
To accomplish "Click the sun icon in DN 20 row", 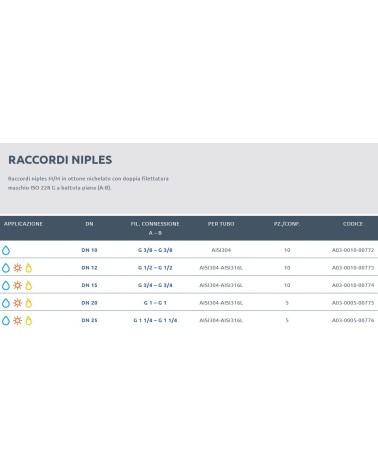I will (x=17, y=303).
